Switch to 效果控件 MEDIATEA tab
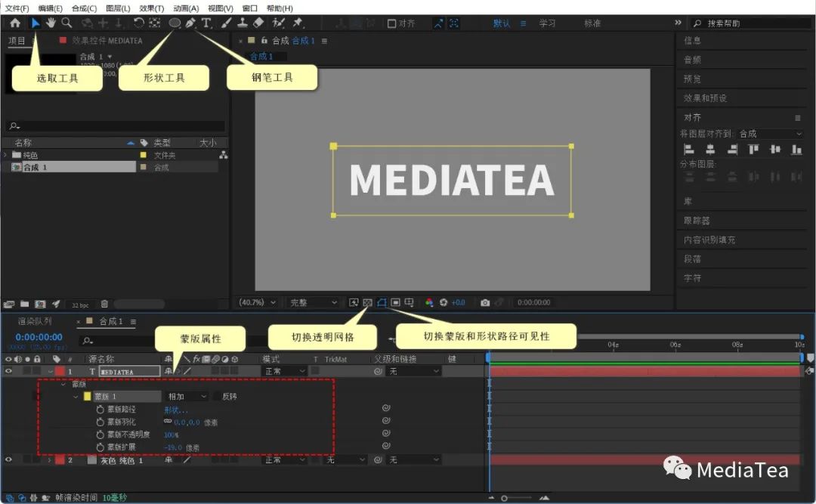Viewport: 816px width, 504px height. click(x=107, y=41)
